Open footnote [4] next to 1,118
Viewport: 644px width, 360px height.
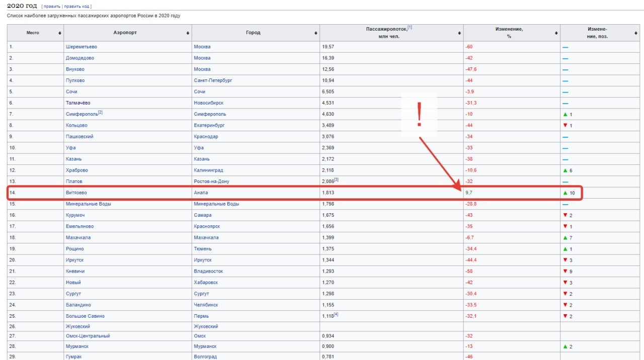coord(336,314)
